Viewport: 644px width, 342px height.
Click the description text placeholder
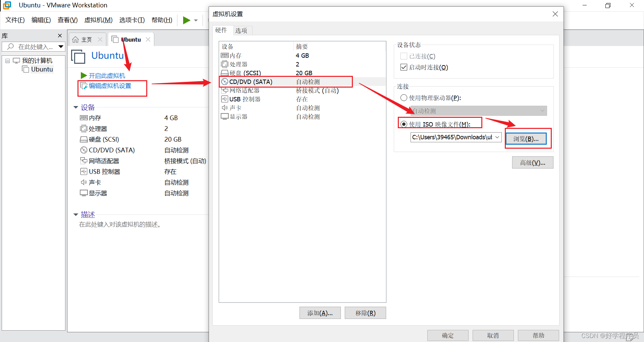click(121, 225)
